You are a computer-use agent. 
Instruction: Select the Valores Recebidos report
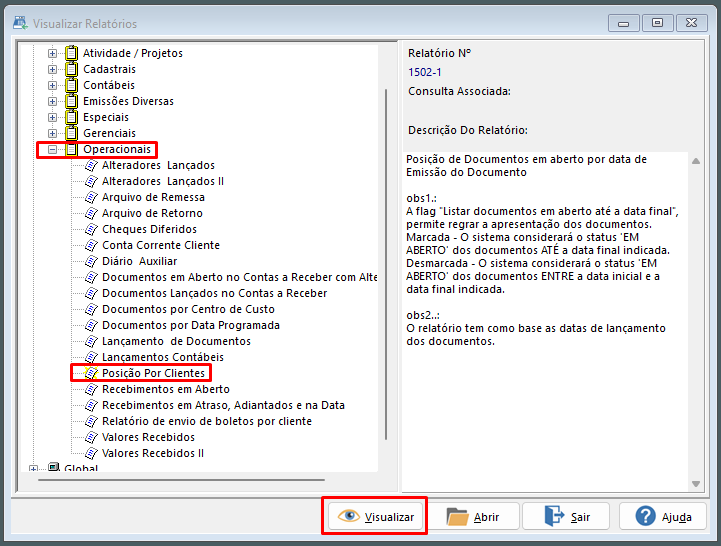click(148, 437)
